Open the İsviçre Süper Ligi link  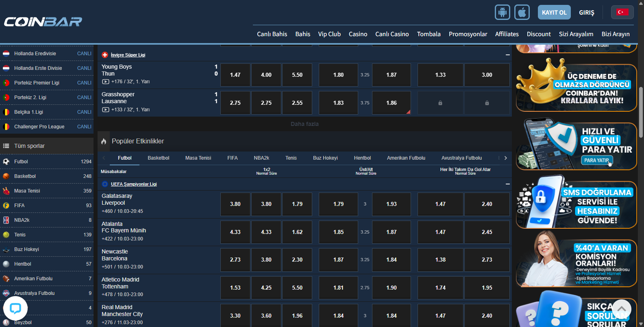pyautogui.click(x=128, y=55)
